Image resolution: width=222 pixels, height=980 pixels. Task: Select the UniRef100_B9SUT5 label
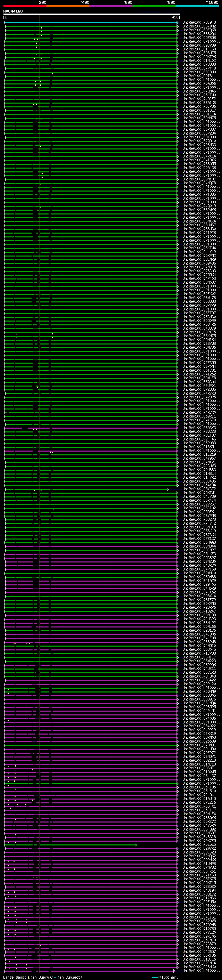coord(199,53)
